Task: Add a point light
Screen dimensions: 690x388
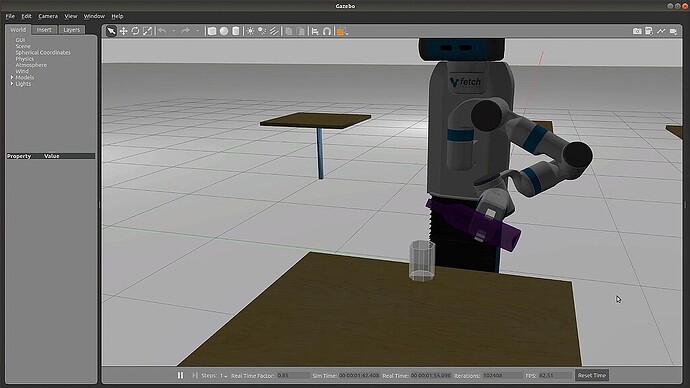Action: point(250,31)
